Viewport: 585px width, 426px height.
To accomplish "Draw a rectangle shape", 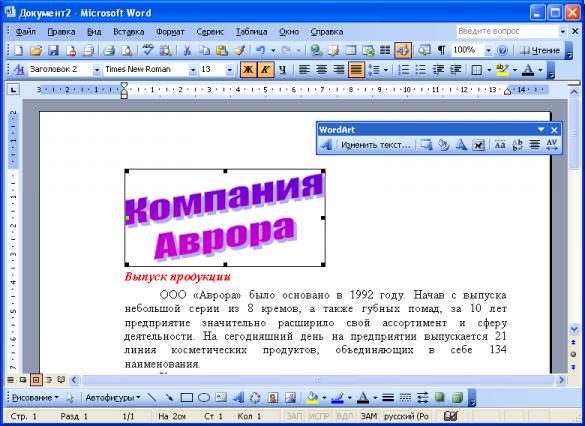I will click(x=187, y=398).
